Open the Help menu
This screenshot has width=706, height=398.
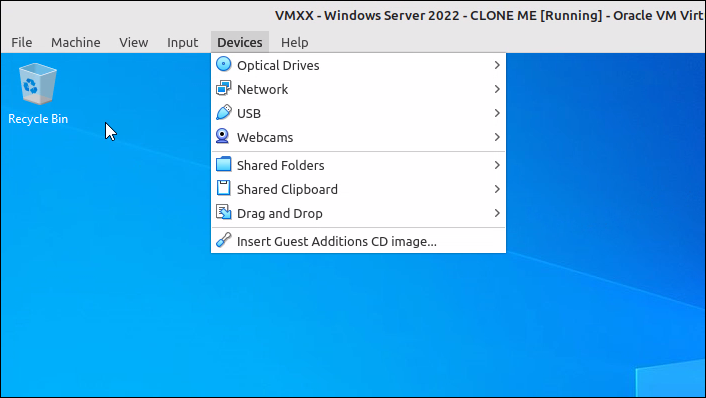[294, 42]
